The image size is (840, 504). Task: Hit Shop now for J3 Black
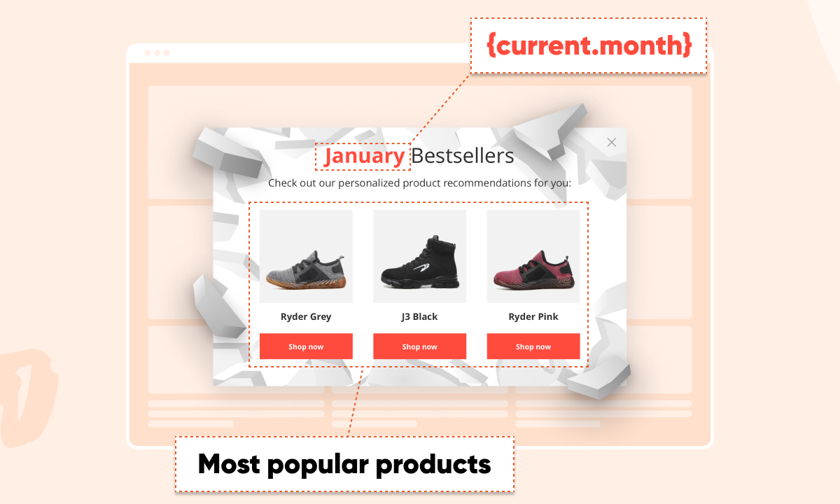click(419, 346)
